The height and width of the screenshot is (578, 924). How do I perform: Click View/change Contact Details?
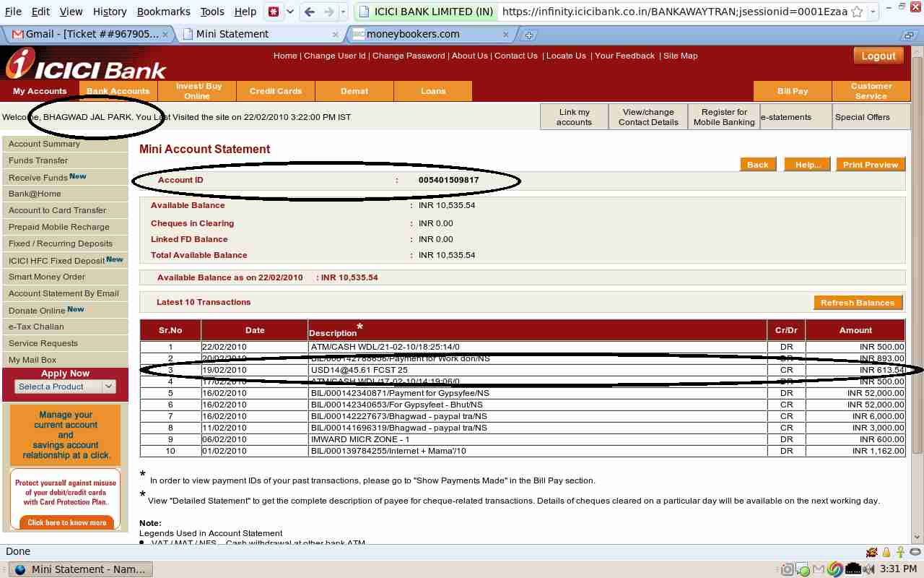[x=648, y=117]
